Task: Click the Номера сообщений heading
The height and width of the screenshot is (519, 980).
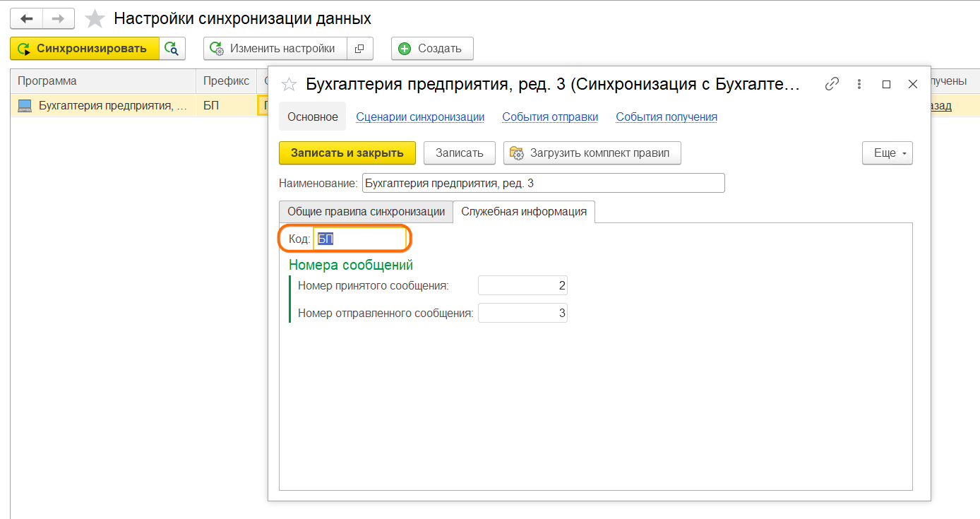Action: pos(351,266)
